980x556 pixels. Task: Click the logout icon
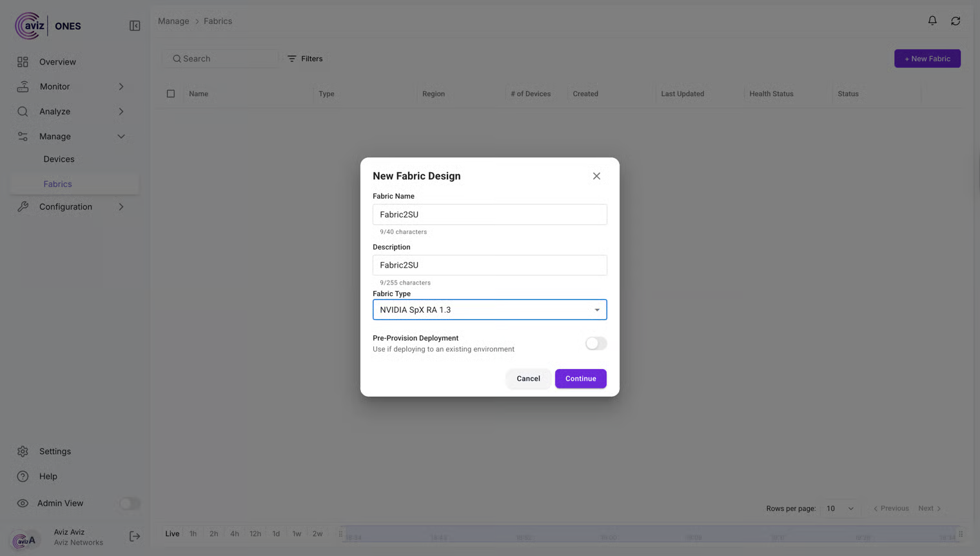point(135,537)
